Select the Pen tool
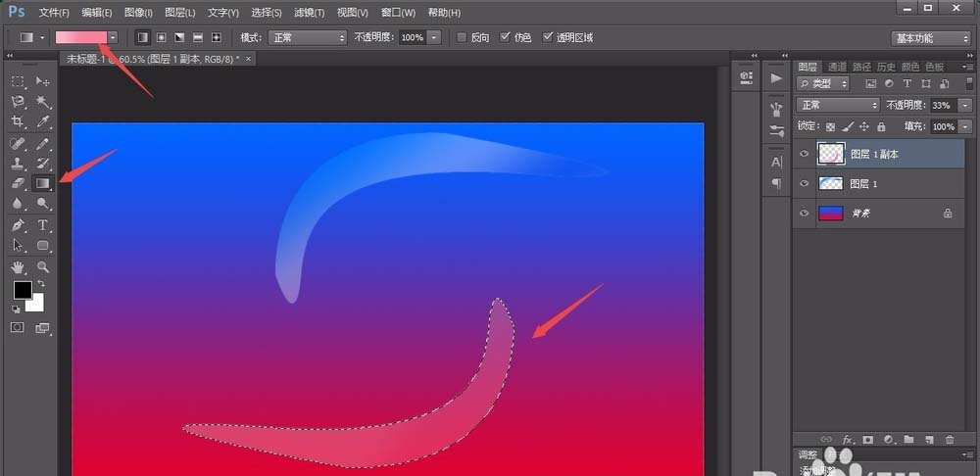Screen dimensions: 980x476 coord(19,225)
